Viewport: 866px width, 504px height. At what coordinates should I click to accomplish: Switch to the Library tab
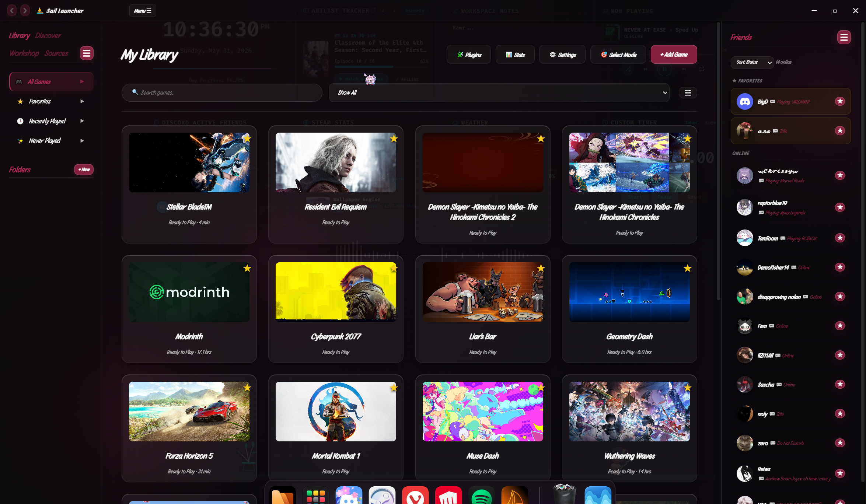tap(19, 36)
